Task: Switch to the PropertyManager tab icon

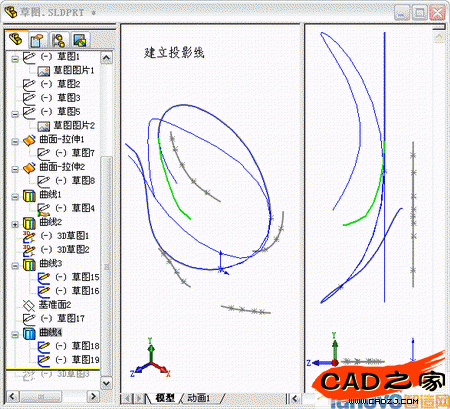Action: (37, 40)
